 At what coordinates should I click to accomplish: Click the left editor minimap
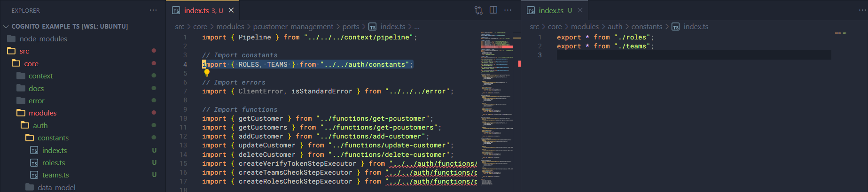pyautogui.click(x=496, y=108)
